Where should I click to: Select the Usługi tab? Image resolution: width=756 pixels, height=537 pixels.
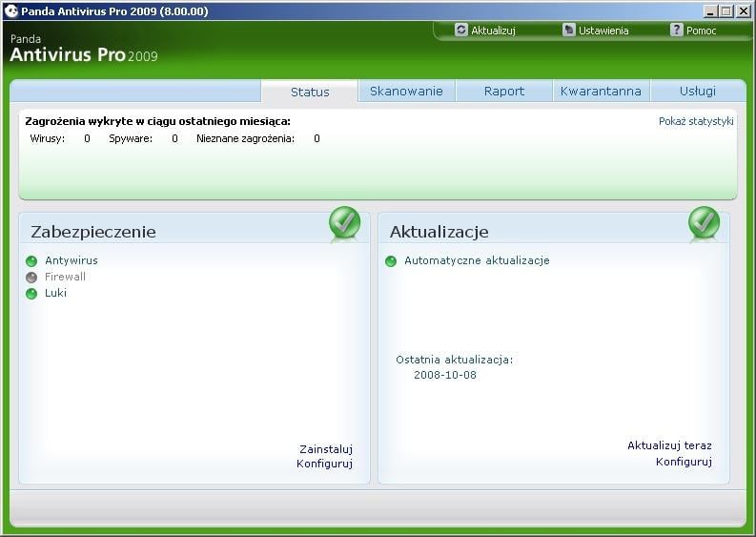[698, 92]
